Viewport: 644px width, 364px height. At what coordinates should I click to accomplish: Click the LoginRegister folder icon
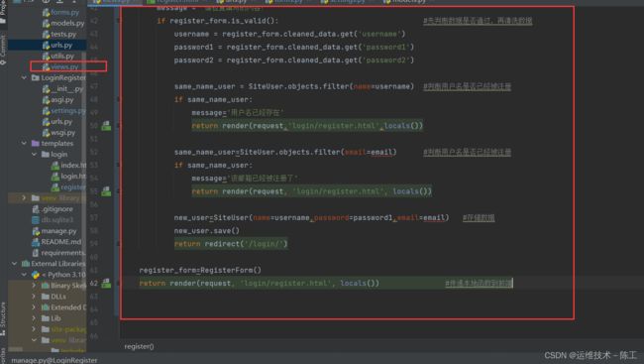[x=36, y=77]
